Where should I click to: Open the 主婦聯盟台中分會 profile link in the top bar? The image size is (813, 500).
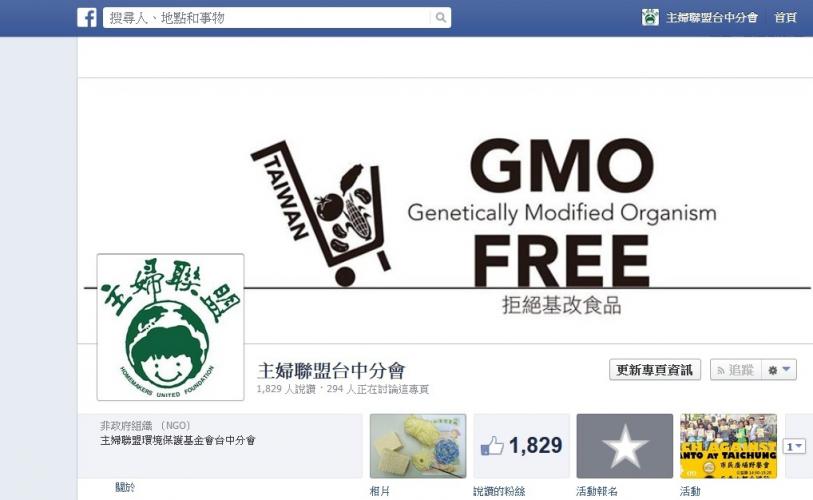(711, 18)
